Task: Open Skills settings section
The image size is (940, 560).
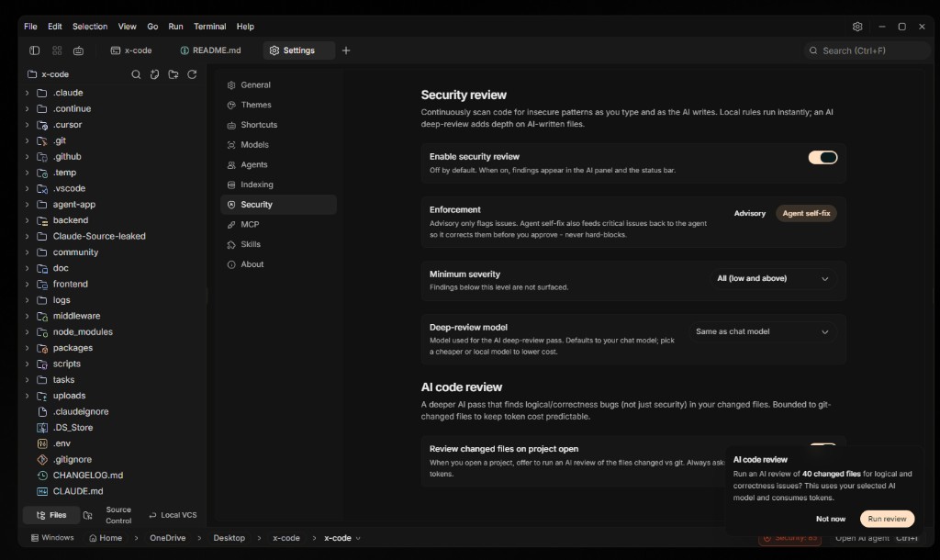Action: (x=278, y=244)
